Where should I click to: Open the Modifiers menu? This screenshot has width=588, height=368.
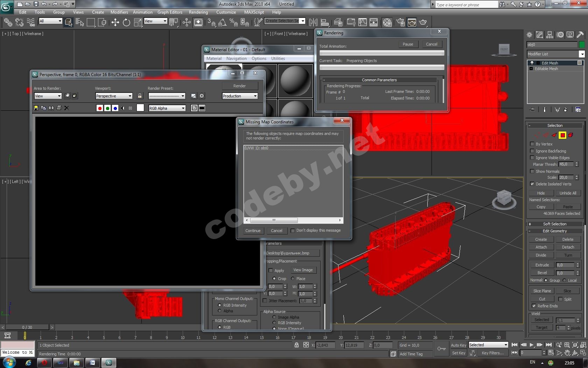tap(119, 12)
